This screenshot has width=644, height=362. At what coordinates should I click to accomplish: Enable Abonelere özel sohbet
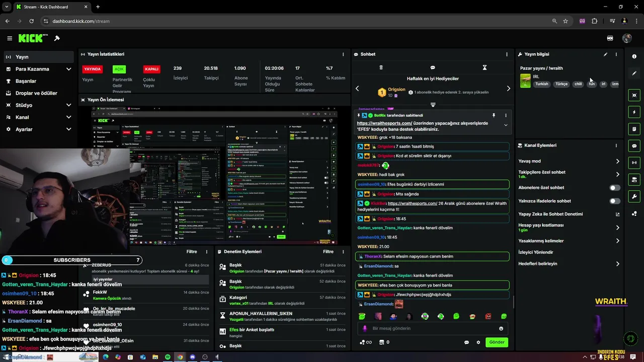(615, 188)
